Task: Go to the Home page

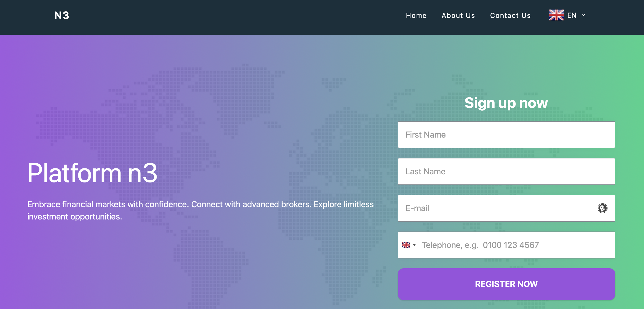Action: click(416, 15)
